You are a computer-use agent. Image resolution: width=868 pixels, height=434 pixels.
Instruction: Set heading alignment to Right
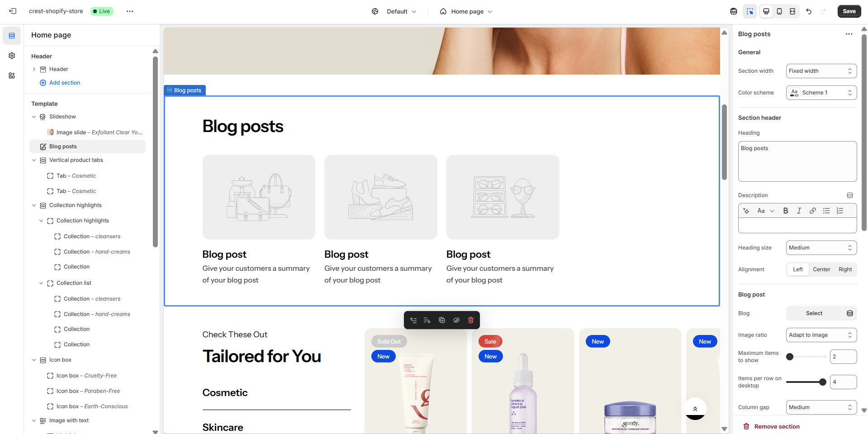pos(845,269)
